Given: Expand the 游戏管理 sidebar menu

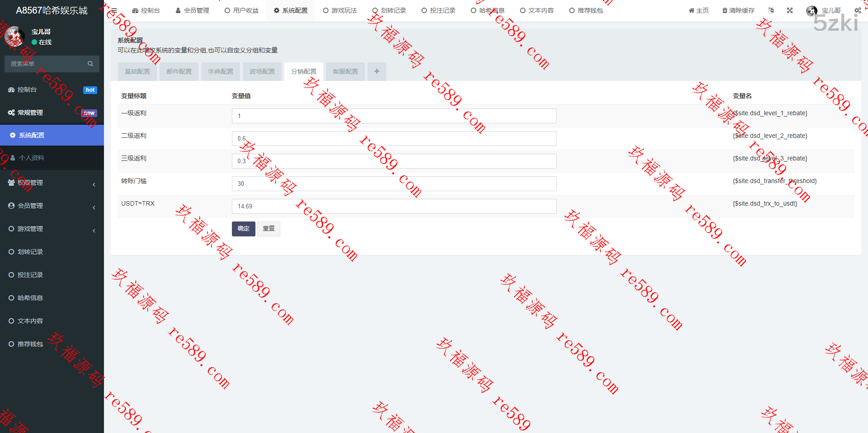Looking at the screenshot, I should (x=52, y=229).
